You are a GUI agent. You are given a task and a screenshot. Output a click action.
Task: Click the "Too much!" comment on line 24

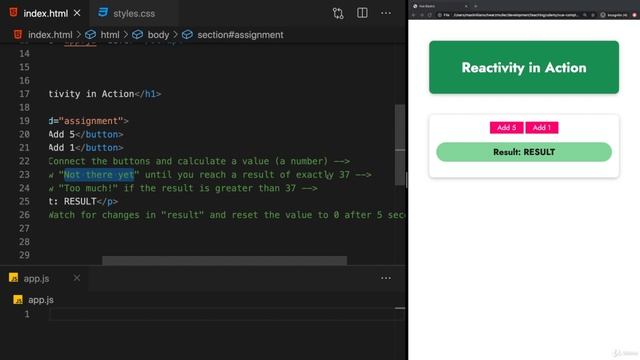(88, 188)
